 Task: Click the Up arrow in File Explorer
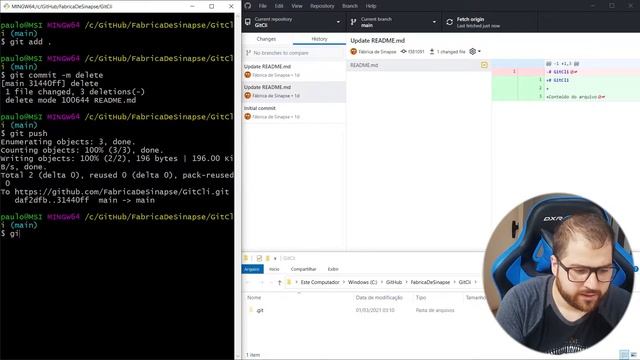coord(280,282)
